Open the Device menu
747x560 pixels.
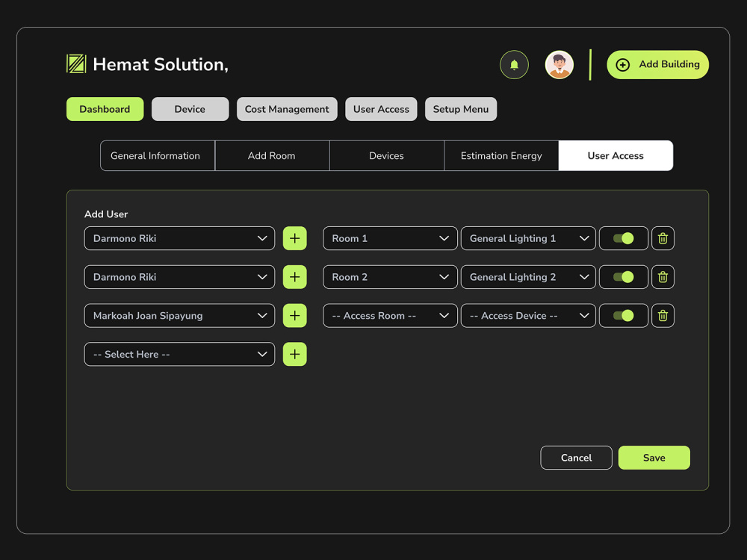point(190,109)
